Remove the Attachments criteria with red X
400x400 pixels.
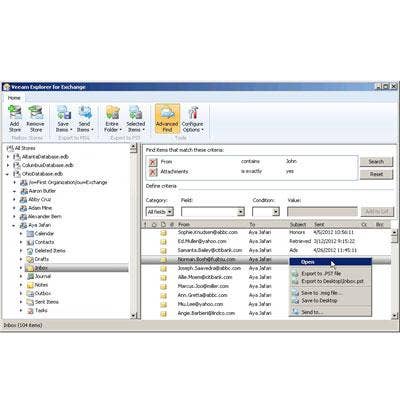coord(153,172)
